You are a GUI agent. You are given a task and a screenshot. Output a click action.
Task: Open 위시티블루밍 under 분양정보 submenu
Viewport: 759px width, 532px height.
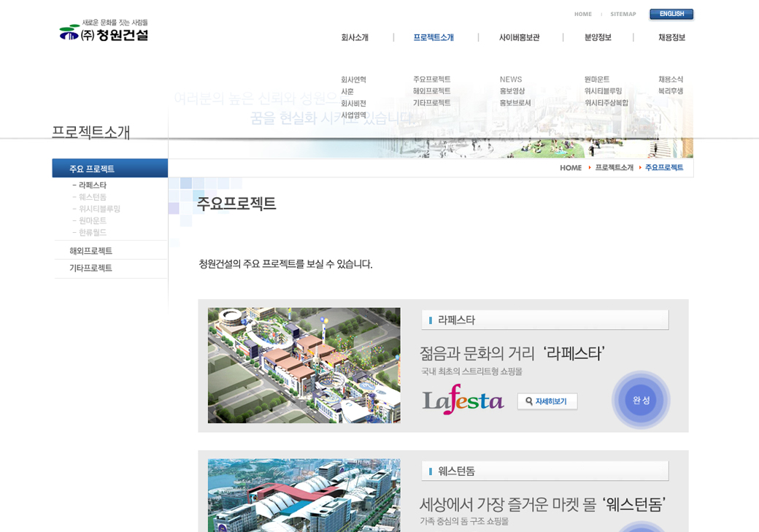pyautogui.click(x=603, y=91)
